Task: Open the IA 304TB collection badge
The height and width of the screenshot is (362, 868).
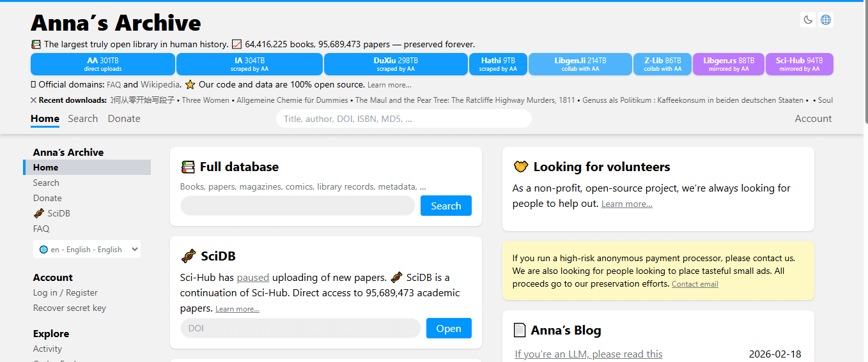Action: [x=249, y=64]
